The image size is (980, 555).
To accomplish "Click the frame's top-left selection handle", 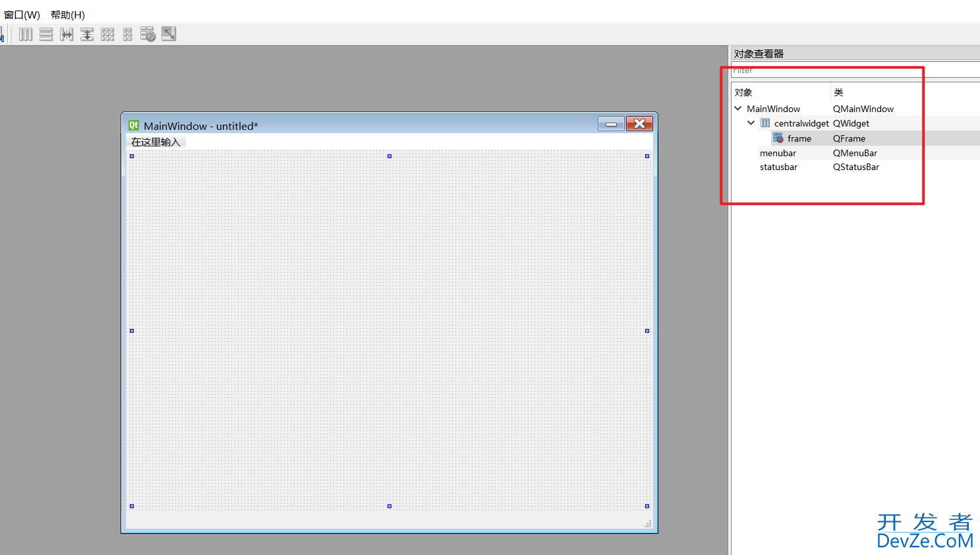I will click(x=132, y=156).
